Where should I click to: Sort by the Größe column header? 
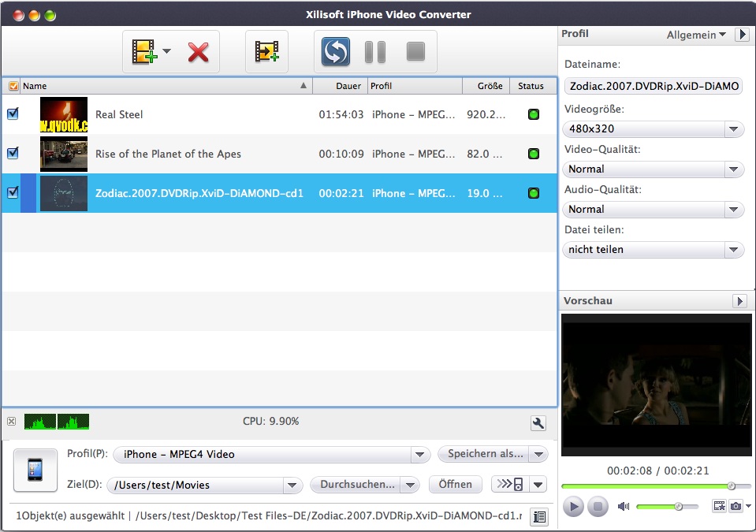click(486, 86)
